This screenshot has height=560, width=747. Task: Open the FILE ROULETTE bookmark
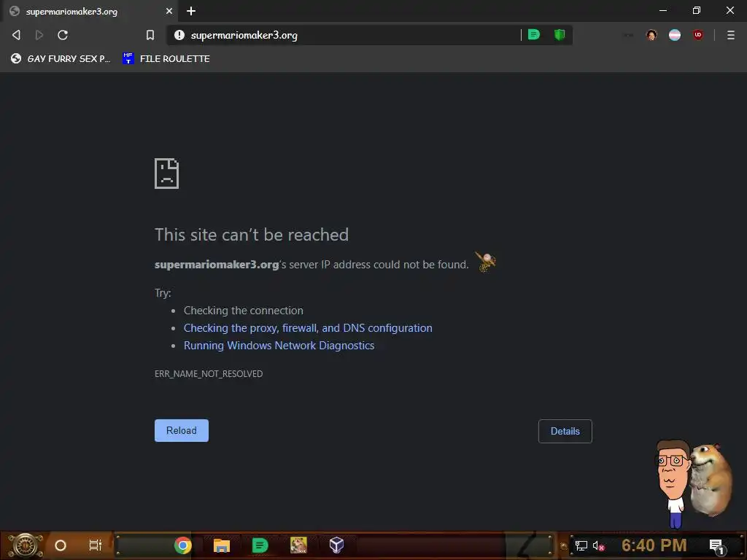(166, 58)
